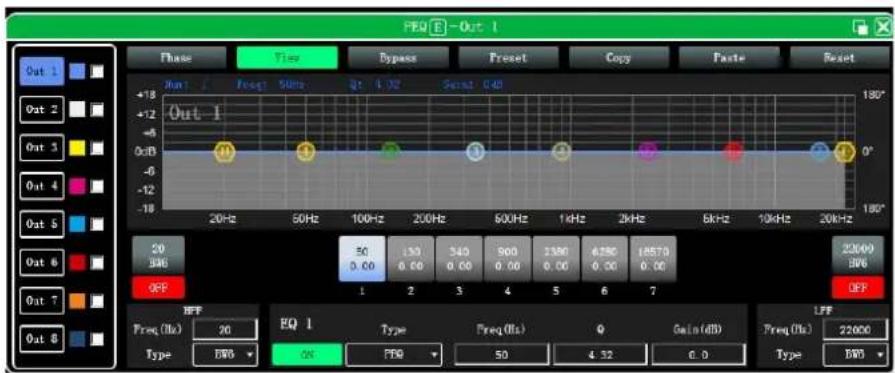Select the red EQ node 6 on the graph
The width and height of the screenshot is (895, 373).
pyautogui.click(x=733, y=151)
